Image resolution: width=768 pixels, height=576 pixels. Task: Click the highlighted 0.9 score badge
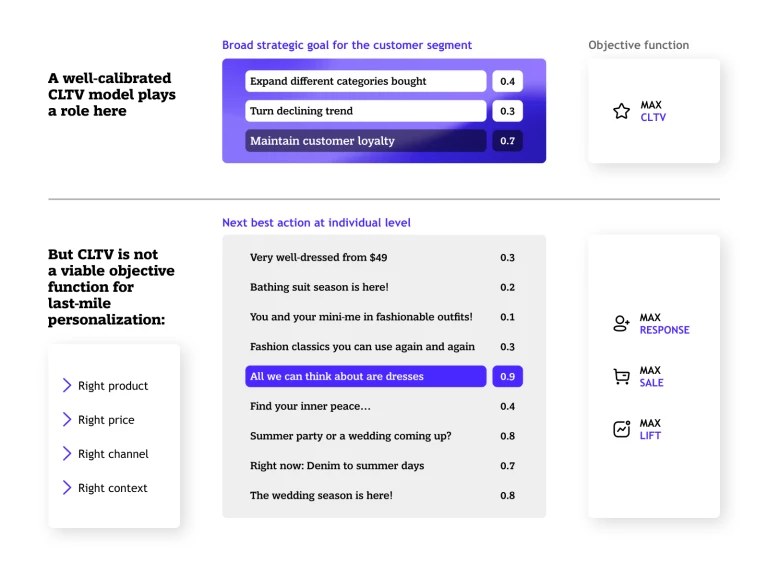507,376
